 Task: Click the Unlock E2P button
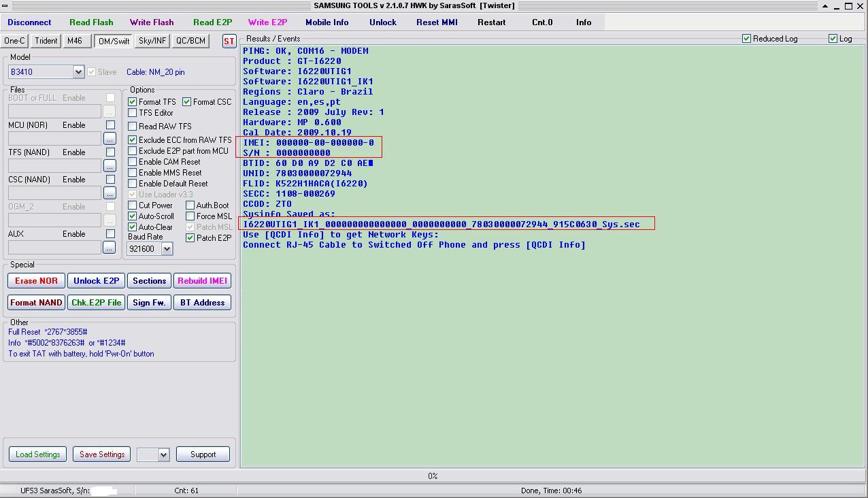tap(96, 281)
